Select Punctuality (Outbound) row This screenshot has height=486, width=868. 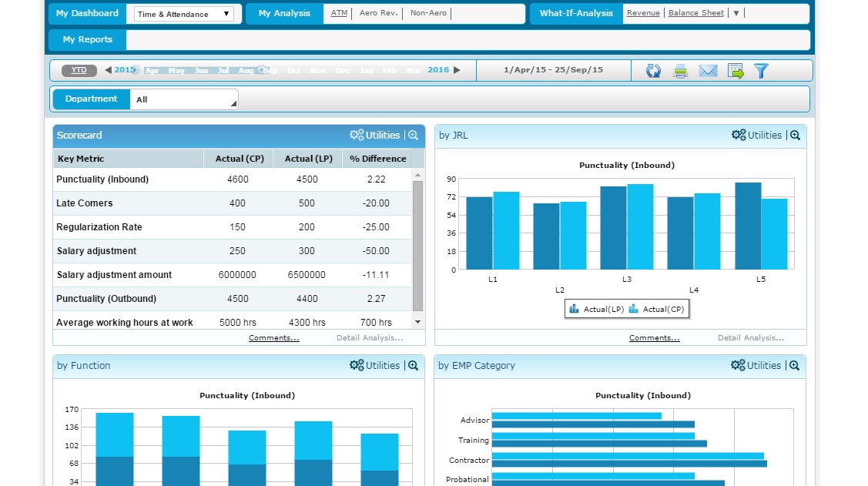pos(233,298)
